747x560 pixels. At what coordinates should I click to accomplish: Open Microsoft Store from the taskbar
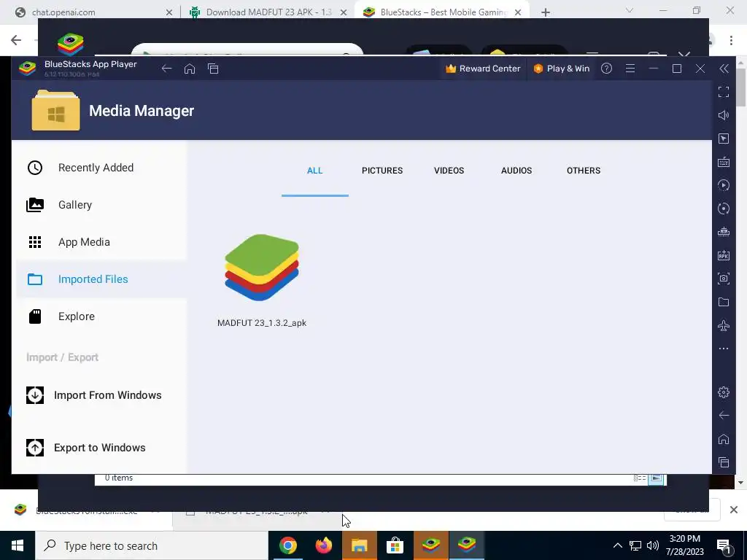395,545
